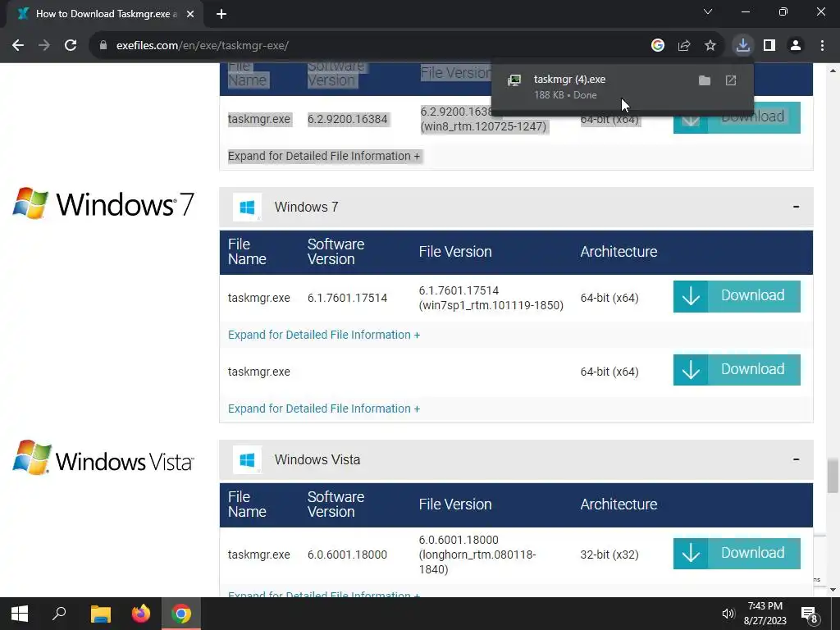Expand detailed info for versionless Windows 7 file
The width and height of the screenshot is (840, 630).
coord(323,409)
